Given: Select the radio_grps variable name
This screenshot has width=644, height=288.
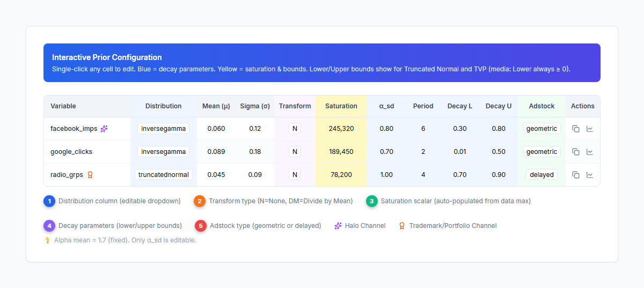Looking at the screenshot, I should [x=67, y=175].
